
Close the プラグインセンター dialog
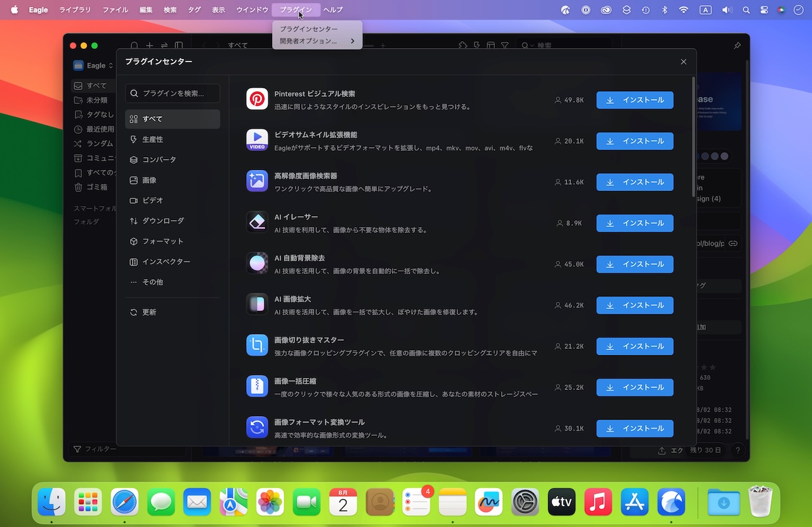pyautogui.click(x=683, y=62)
